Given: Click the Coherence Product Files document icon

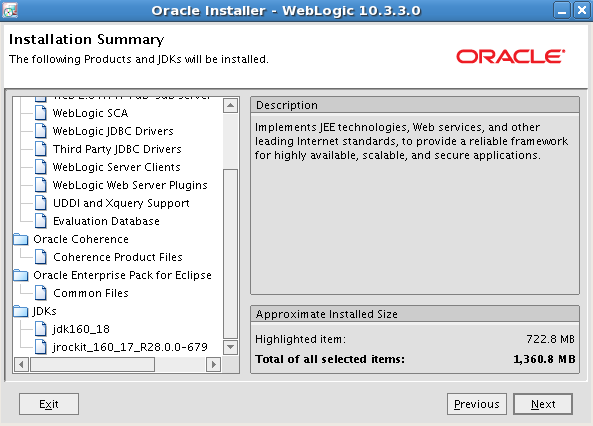Looking at the screenshot, I should pyautogui.click(x=41, y=257).
